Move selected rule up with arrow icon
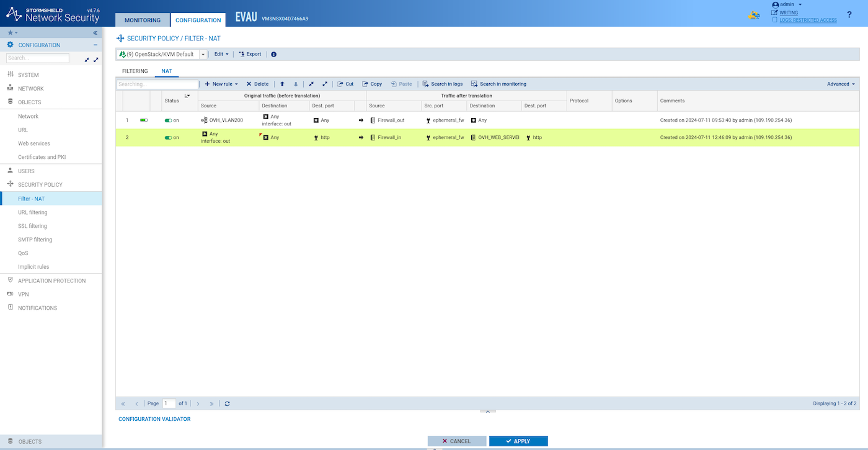868x450 pixels. click(282, 84)
